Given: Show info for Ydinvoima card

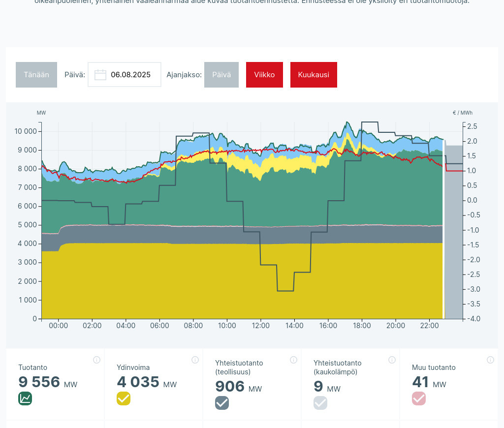Looking at the screenshot, I should [x=195, y=360].
